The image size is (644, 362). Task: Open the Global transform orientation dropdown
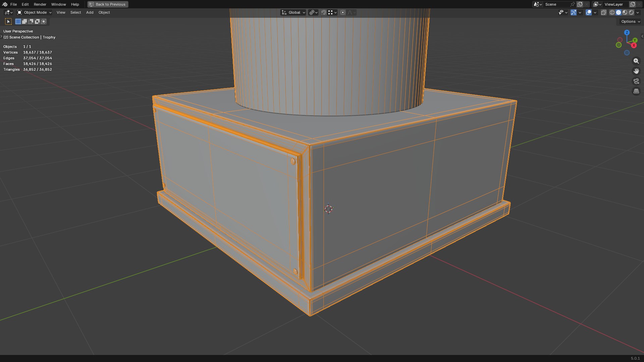[x=293, y=12]
